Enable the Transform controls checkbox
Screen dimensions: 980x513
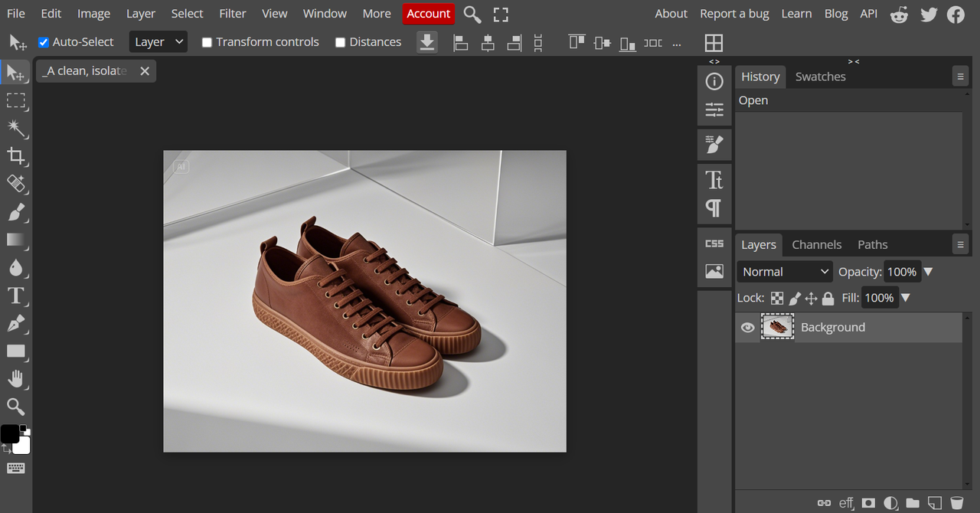pyautogui.click(x=207, y=43)
